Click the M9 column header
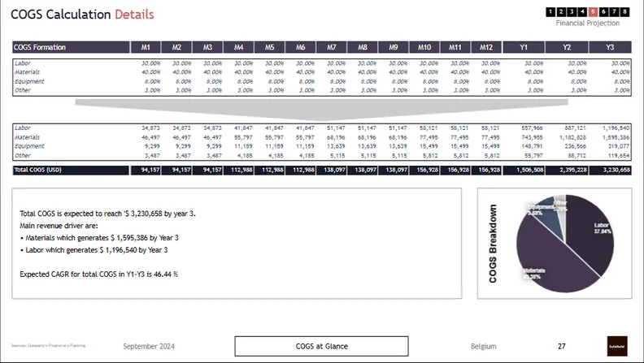Image resolution: width=644 pixels, height=363 pixels. pos(394,47)
